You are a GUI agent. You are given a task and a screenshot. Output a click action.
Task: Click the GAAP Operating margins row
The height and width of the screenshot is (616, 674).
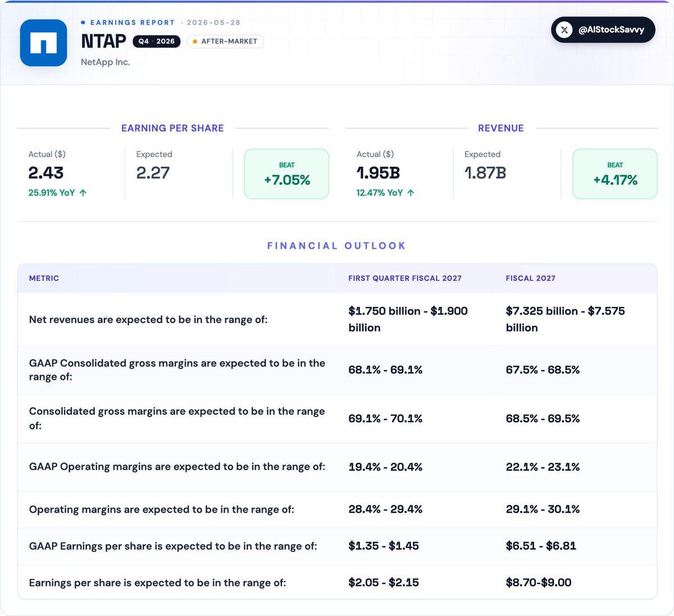pyautogui.click(x=337, y=467)
